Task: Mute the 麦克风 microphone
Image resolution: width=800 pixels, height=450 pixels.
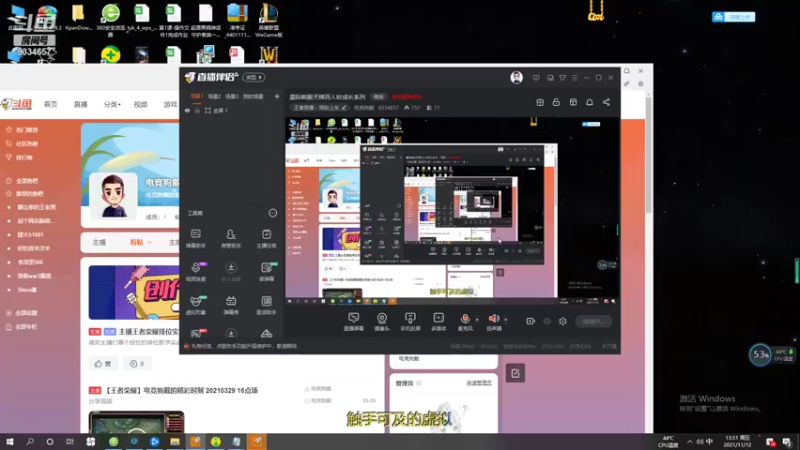Action: pyautogui.click(x=465, y=322)
